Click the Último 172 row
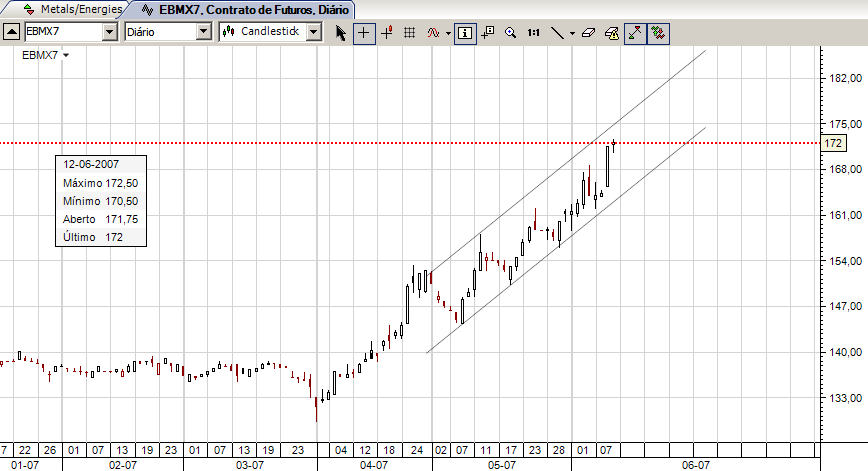 pyautogui.click(x=101, y=237)
